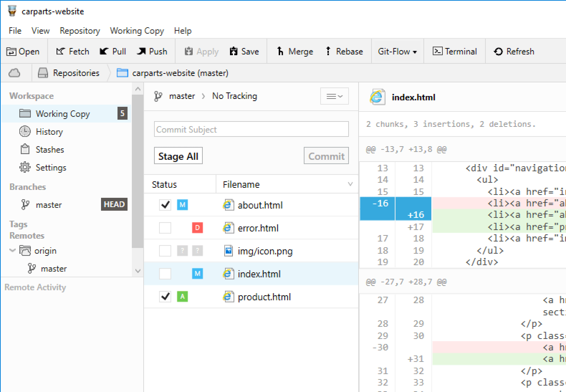Click the Fetch toolbar icon
Viewport: 566px width, 392px height.
60,52
